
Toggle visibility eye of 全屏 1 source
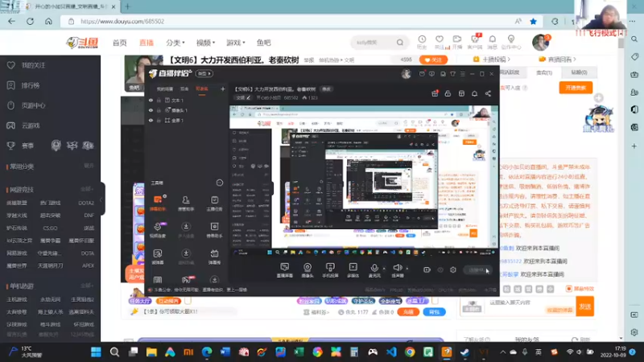pyautogui.click(x=151, y=121)
